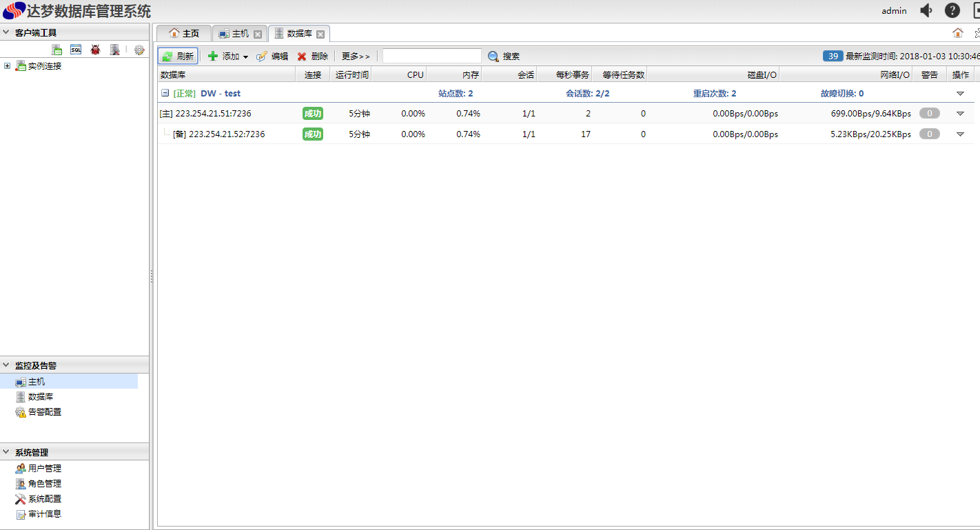Select the [备] 223.254.21.52:7236 row text
Screen dimensions: 980x530
[219, 134]
